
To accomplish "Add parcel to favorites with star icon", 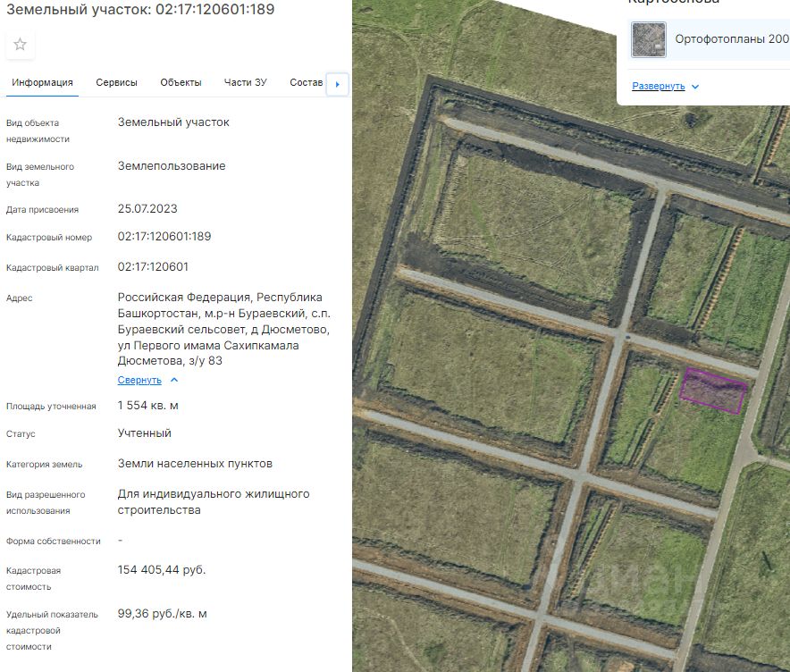I will (21, 45).
